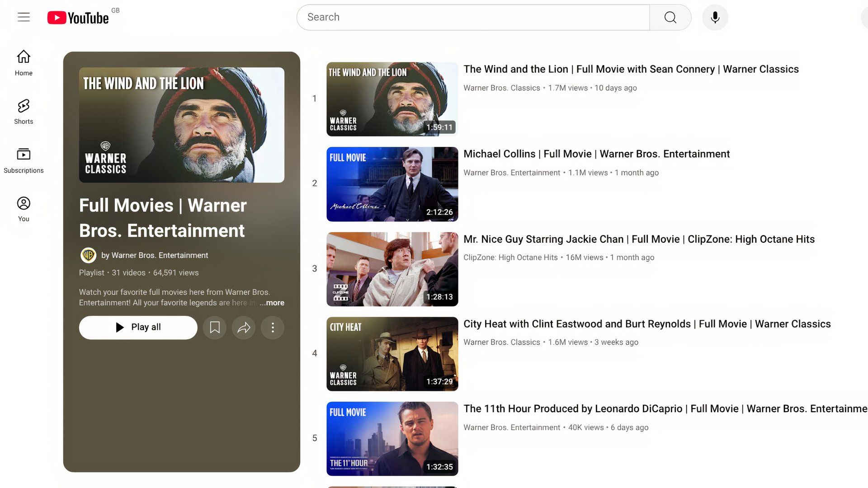Click the 1:37:29 duration badge
868x488 pixels.
439,382
